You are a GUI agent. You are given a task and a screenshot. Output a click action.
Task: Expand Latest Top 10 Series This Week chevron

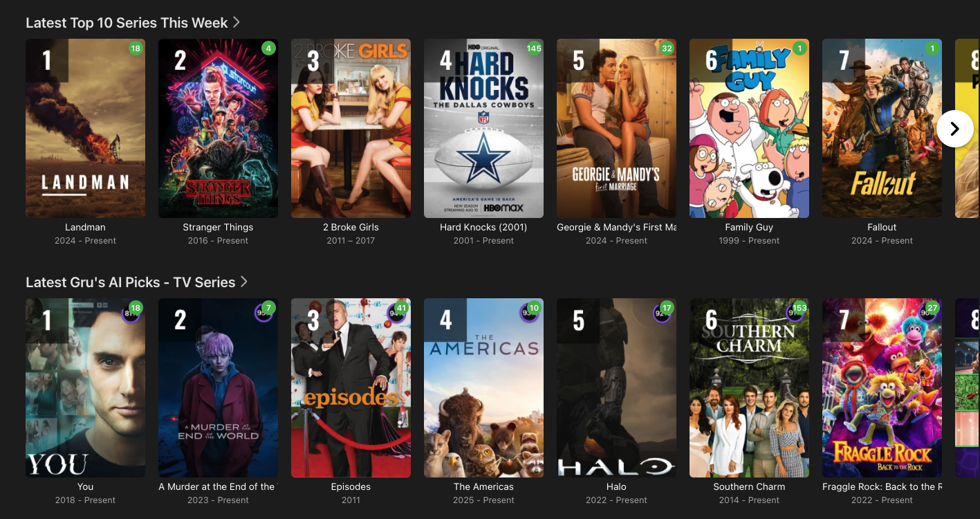pos(237,22)
